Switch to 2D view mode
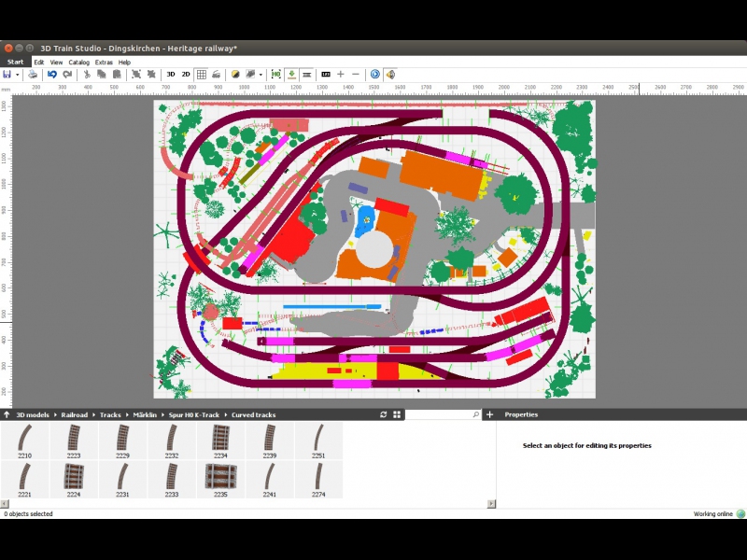The image size is (747, 560). pos(186,74)
